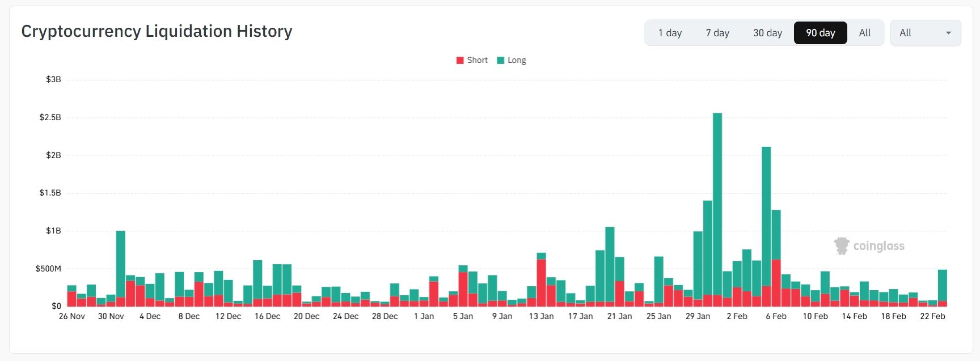This screenshot has height=361, width=980.
Task: Choose the All time range tab
Action: (x=864, y=33)
